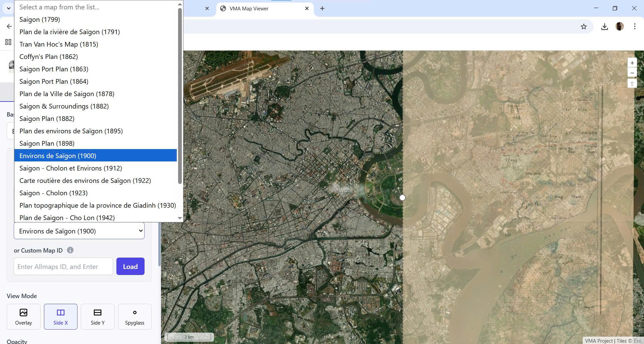Select Coffyn's Plan (1862) option

(49, 57)
